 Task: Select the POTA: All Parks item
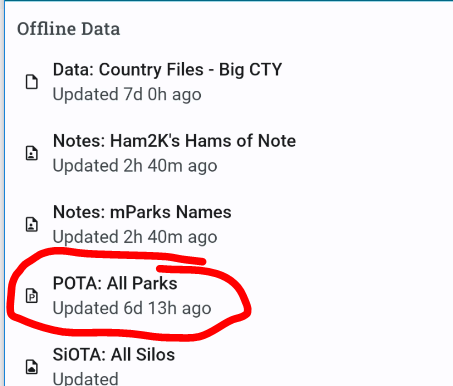pyautogui.click(x=228, y=296)
